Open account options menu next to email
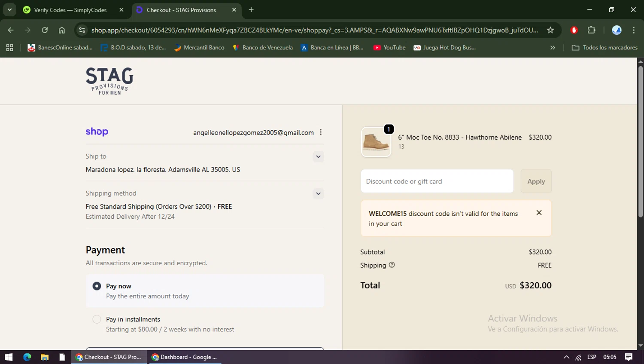Screen dimensions: 644x364 (321, 132)
